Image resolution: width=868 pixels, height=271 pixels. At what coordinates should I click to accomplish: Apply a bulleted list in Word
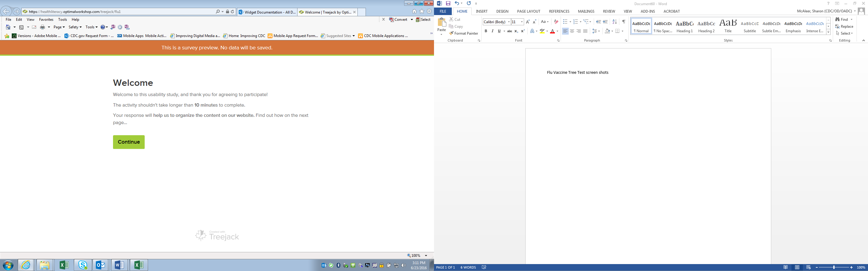coord(565,22)
